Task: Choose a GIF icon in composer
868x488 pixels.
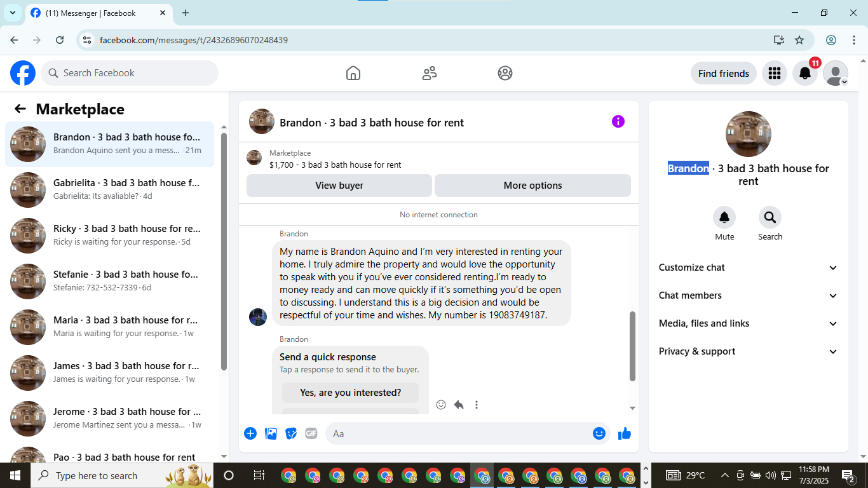Action: (x=311, y=433)
